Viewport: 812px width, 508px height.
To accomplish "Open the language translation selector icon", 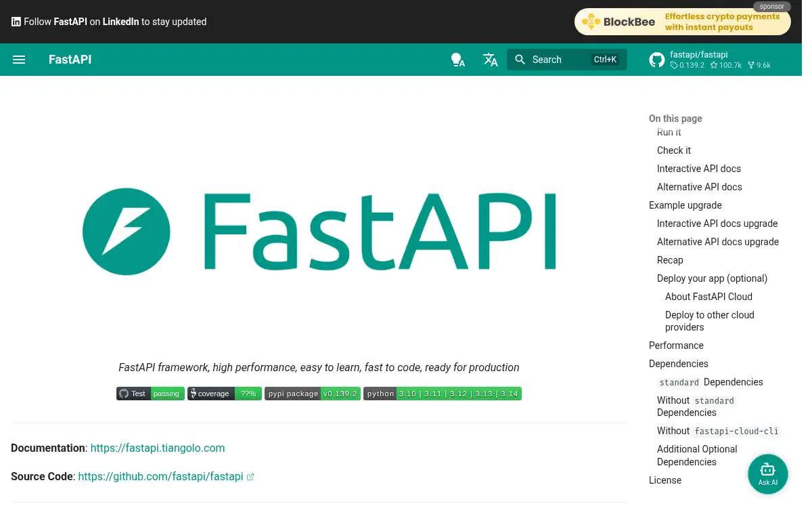I will coord(491,60).
